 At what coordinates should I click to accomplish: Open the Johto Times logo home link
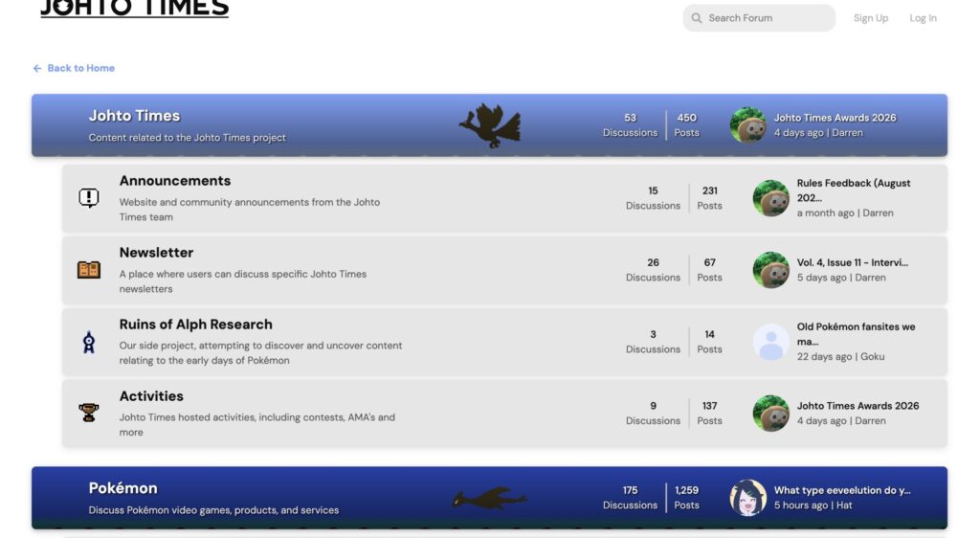134,8
